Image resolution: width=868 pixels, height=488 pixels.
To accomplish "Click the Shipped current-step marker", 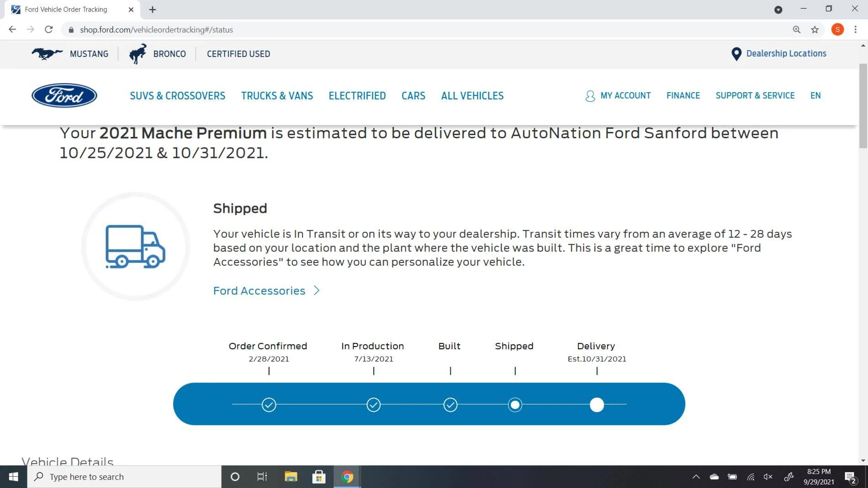I will point(515,404).
